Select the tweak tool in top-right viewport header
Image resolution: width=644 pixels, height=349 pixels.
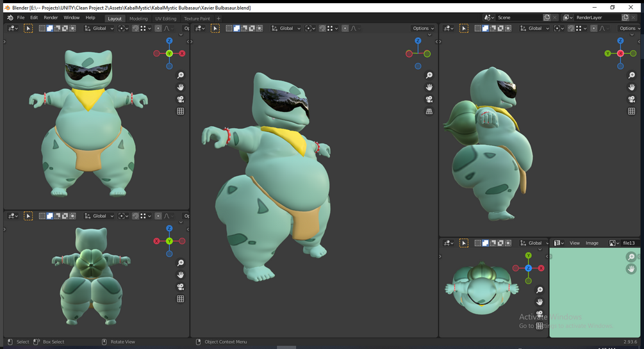[x=464, y=28]
